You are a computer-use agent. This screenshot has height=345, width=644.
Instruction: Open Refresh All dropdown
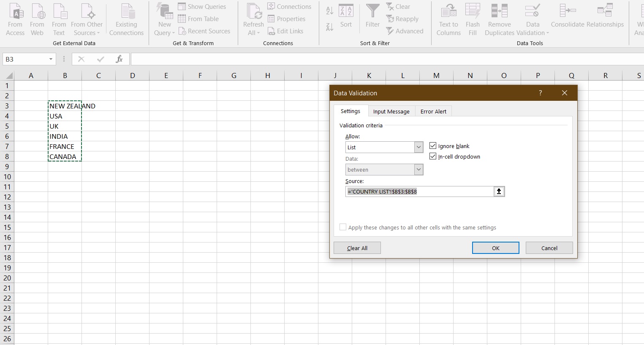pyautogui.click(x=253, y=19)
